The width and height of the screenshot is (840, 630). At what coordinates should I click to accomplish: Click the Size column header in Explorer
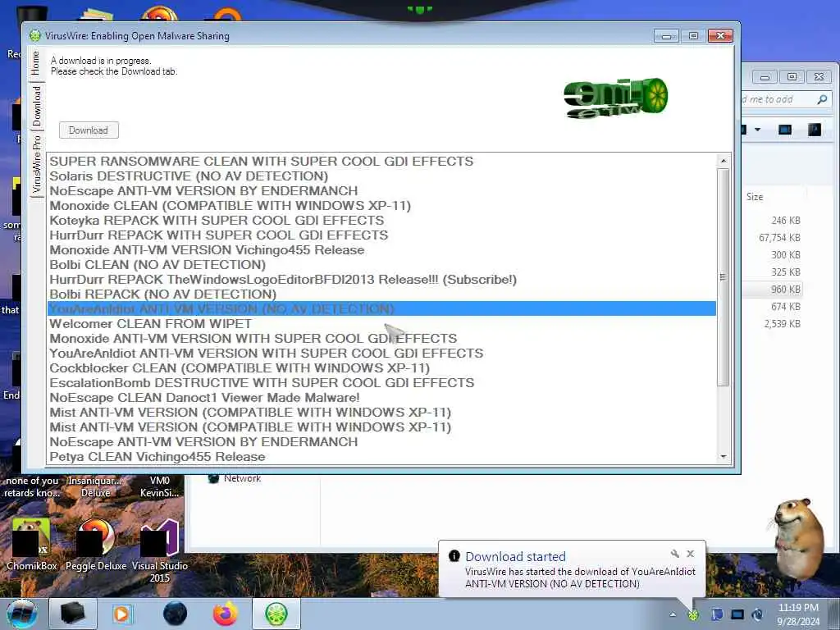755,197
